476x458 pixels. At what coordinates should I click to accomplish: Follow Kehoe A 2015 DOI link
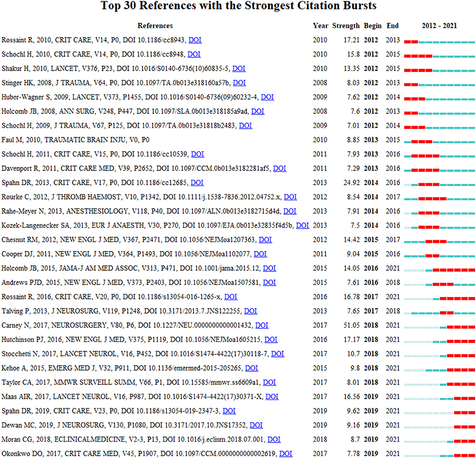tap(251, 368)
